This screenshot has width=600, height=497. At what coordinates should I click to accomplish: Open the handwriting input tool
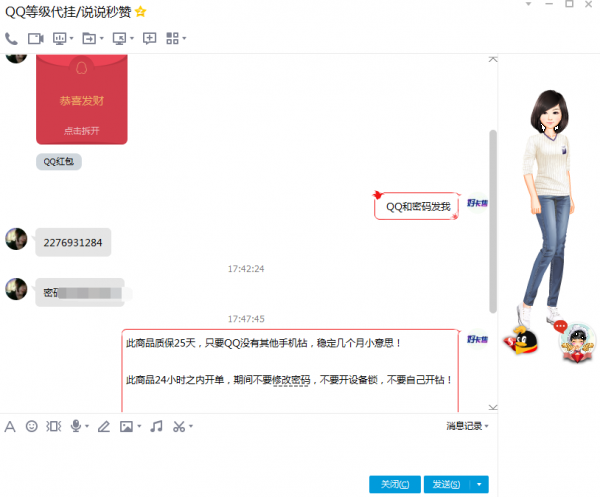tap(104, 426)
